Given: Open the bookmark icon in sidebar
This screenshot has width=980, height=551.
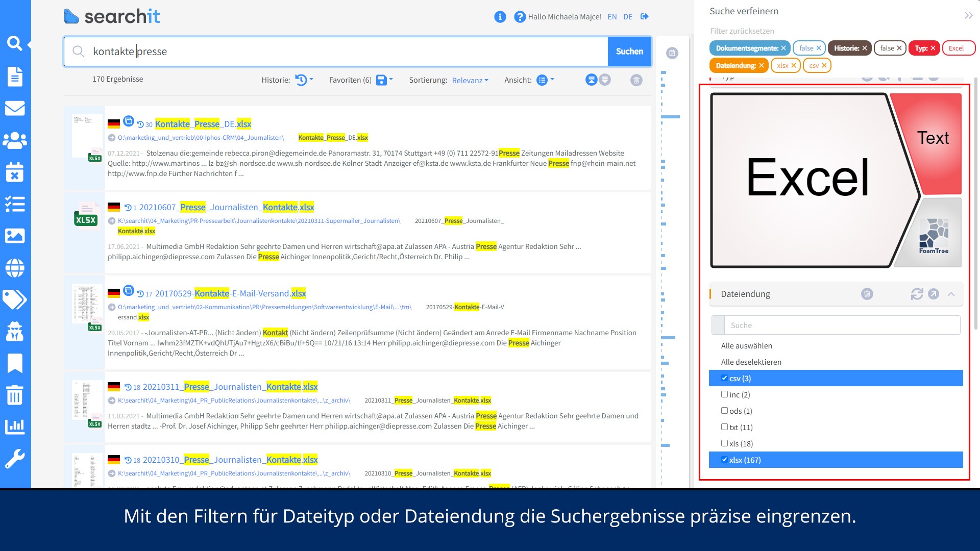Looking at the screenshot, I should point(15,363).
